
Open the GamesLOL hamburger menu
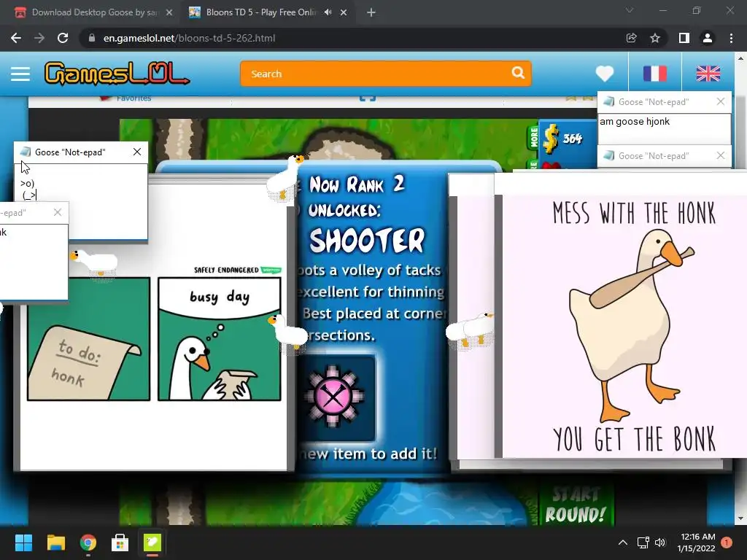point(20,74)
